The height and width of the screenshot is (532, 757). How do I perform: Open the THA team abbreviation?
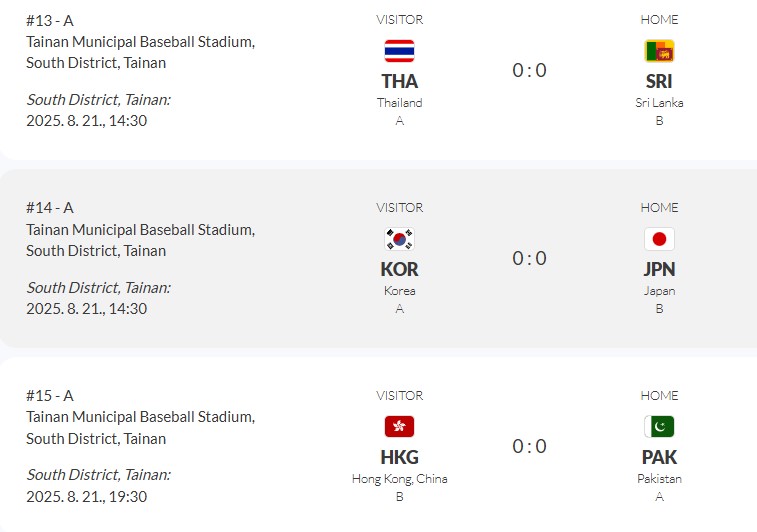[x=399, y=81]
